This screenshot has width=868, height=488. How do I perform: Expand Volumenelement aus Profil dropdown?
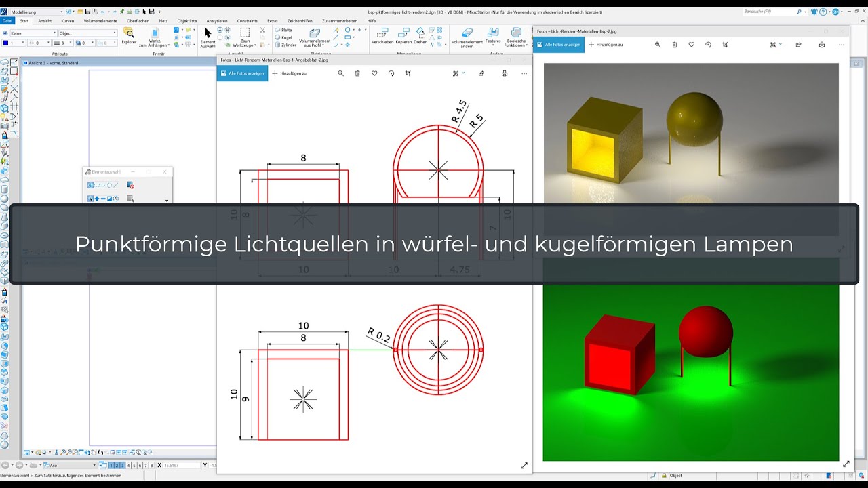314,39
